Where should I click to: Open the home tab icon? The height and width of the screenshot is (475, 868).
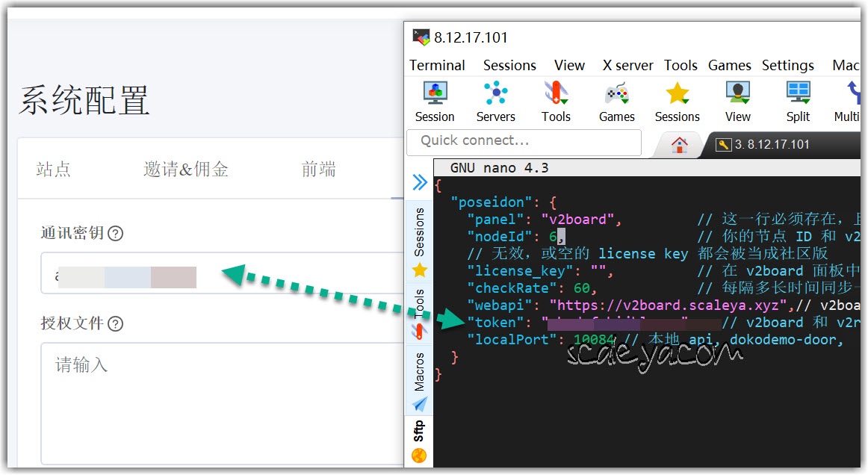pyautogui.click(x=679, y=145)
